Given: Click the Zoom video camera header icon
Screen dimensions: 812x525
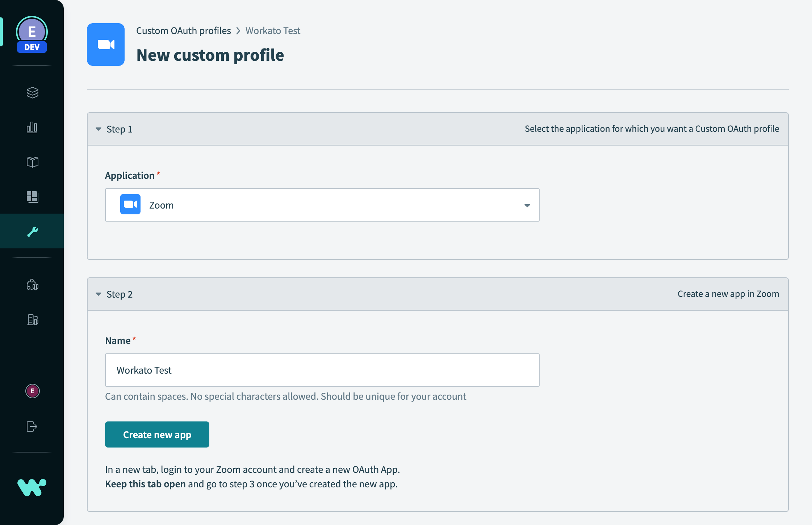Looking at the screenshot, I should point(106,44).
